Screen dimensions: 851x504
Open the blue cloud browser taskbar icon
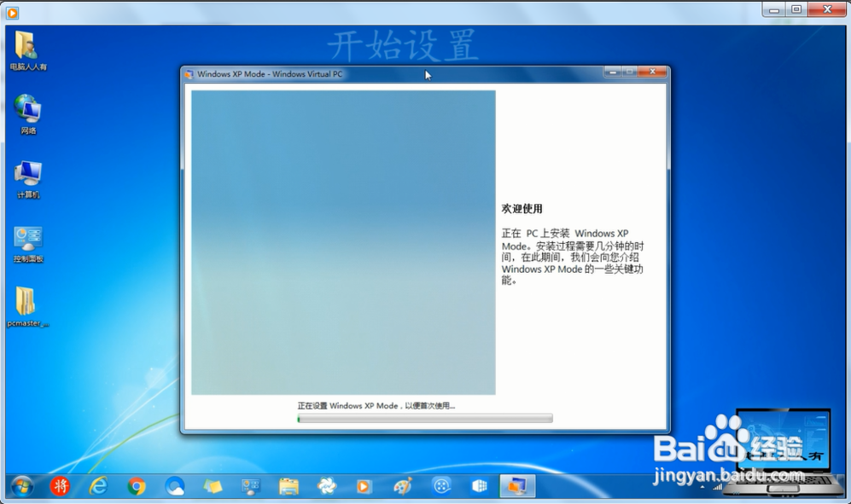point(175,487)
